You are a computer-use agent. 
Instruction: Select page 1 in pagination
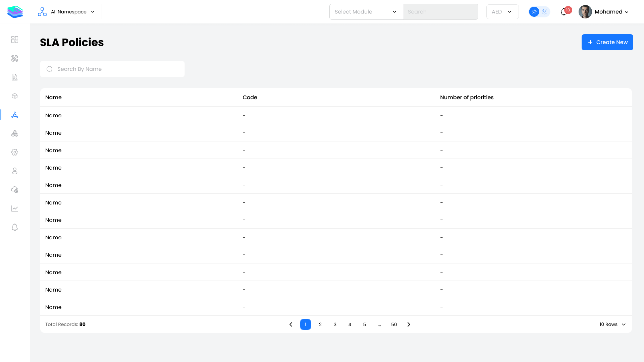tap(306, 324)
